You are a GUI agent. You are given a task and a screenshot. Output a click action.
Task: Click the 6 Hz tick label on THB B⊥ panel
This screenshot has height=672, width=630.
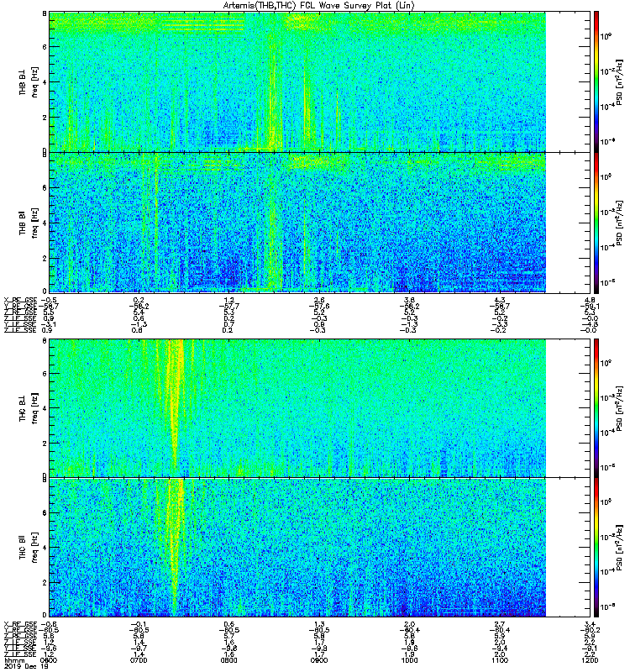click(45, 47)
